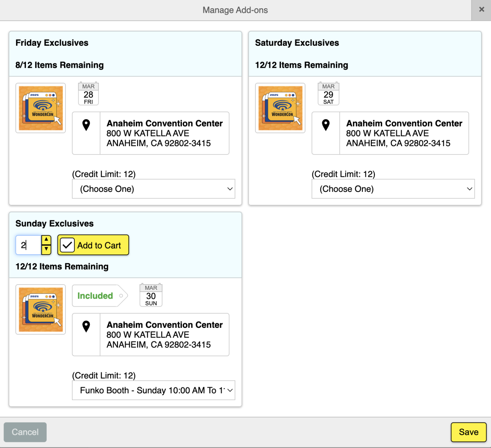Viewport: 491px width, 448px height.
Task: Close the Manage Add-ons dialog
Action: click(x=481, y=10)
